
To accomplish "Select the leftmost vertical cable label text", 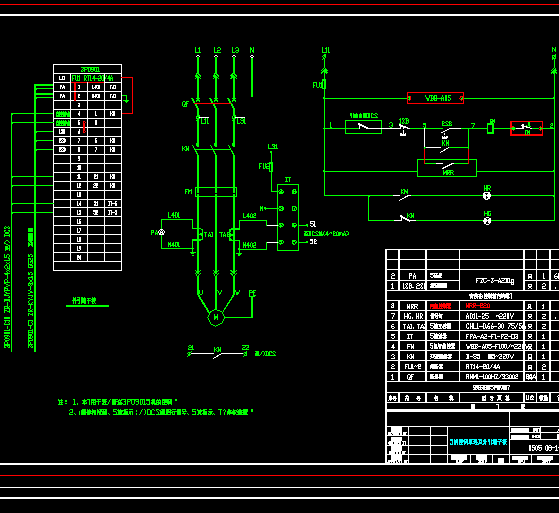I will click(x=7, y=287).
